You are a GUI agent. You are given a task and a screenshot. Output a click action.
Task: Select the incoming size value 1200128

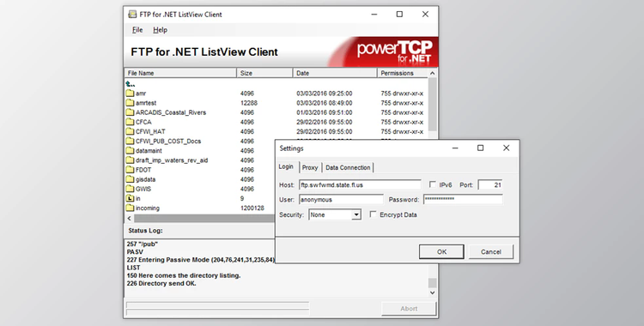pos(252,208)
